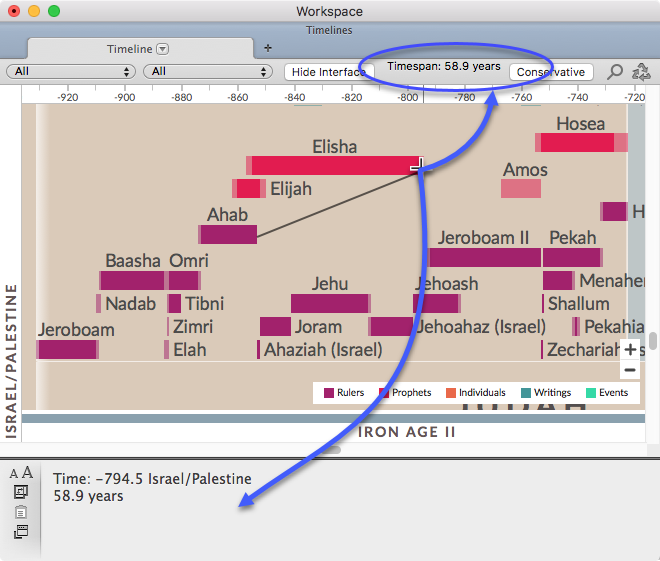This screenshot has height=561, width=660.
Task: Click the clipboard icon in info pane
Action: click(x=21, y=512)
